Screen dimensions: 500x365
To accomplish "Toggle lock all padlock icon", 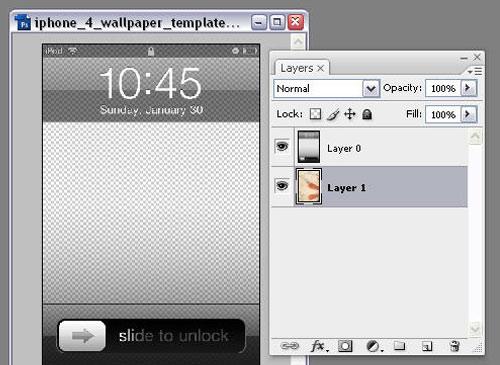I will pyautogui.click(x=367, y=114).
